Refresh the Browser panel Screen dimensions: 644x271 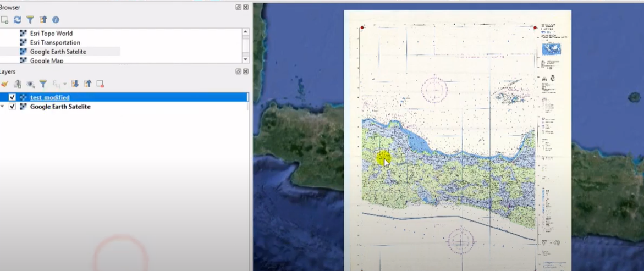coord(17,20)
